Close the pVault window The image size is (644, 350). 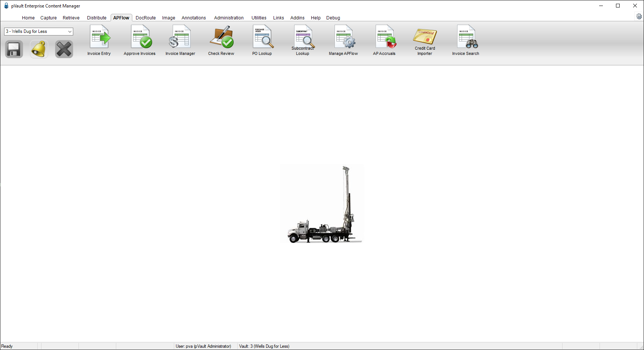tap(635, 6)
